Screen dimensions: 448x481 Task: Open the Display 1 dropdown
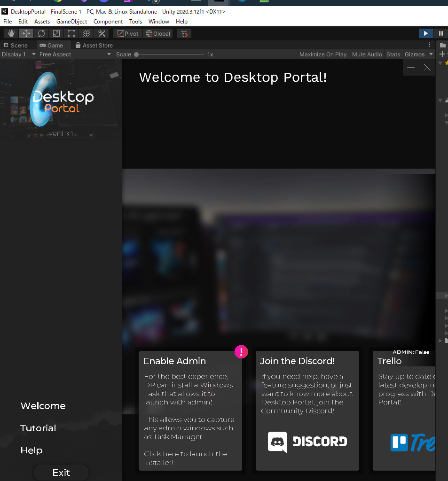[18, 54]
